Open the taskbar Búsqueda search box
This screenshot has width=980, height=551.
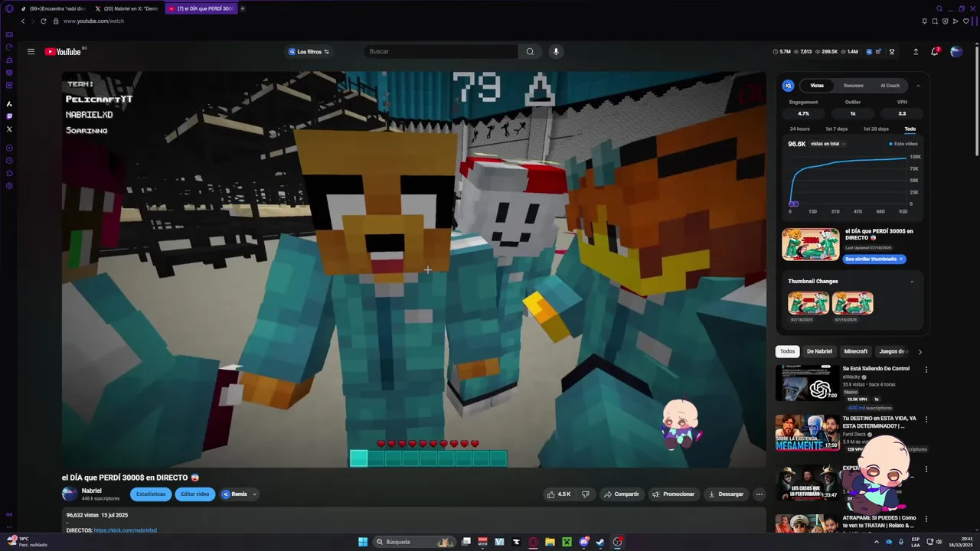414,542
